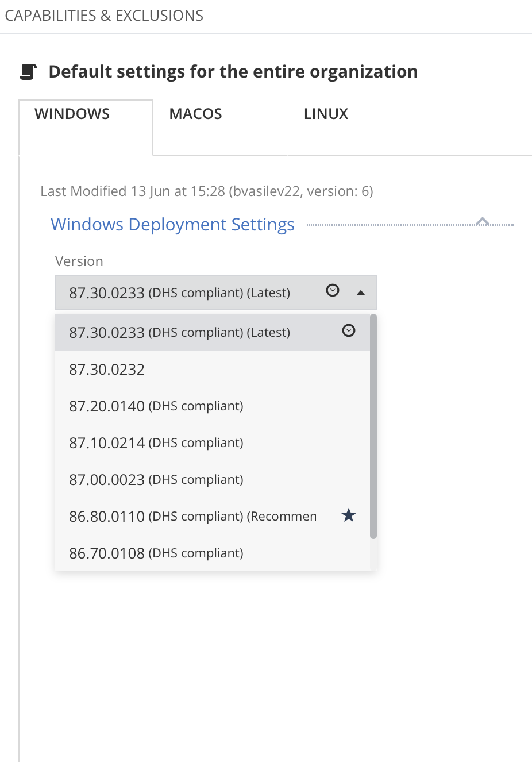Click the Version combo box showing 87.30.0233
Viewport: 532px width, 762px height.
pos(195,293)
